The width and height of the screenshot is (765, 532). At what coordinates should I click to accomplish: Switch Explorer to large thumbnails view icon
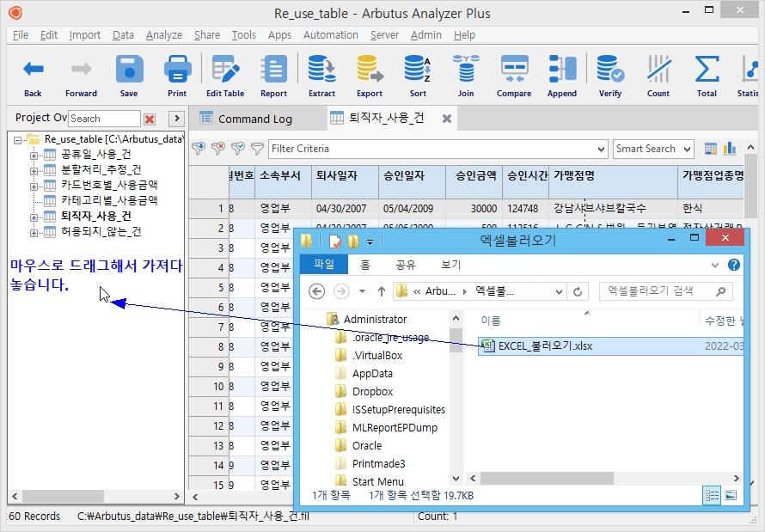(731, 495)
